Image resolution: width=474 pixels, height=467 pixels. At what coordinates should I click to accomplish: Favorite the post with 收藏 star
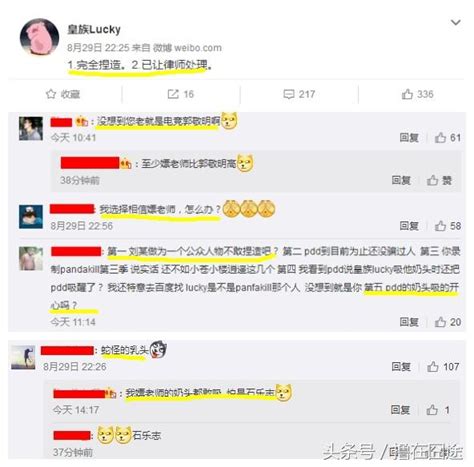coord(63,94)
